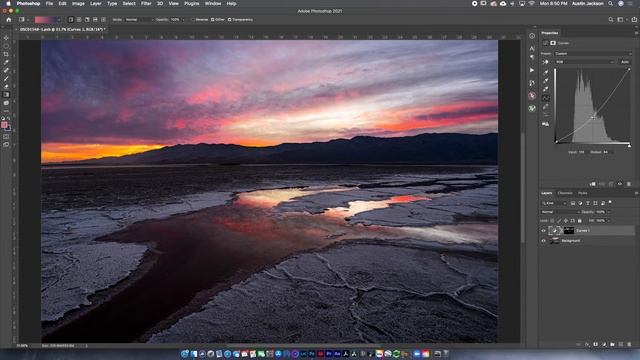Open the layer filter Kind dropdown
The width and height of the screenshot is (640, 360).
coord(554,203)
